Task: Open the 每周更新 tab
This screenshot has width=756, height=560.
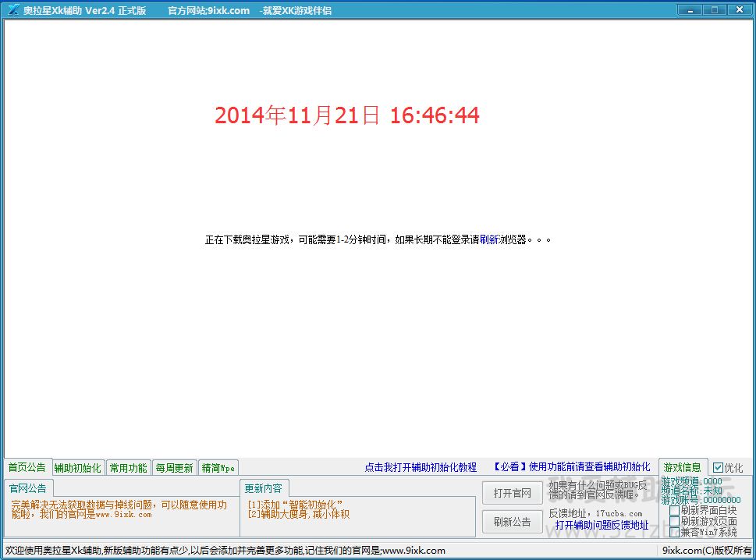Action: point(175,468)
